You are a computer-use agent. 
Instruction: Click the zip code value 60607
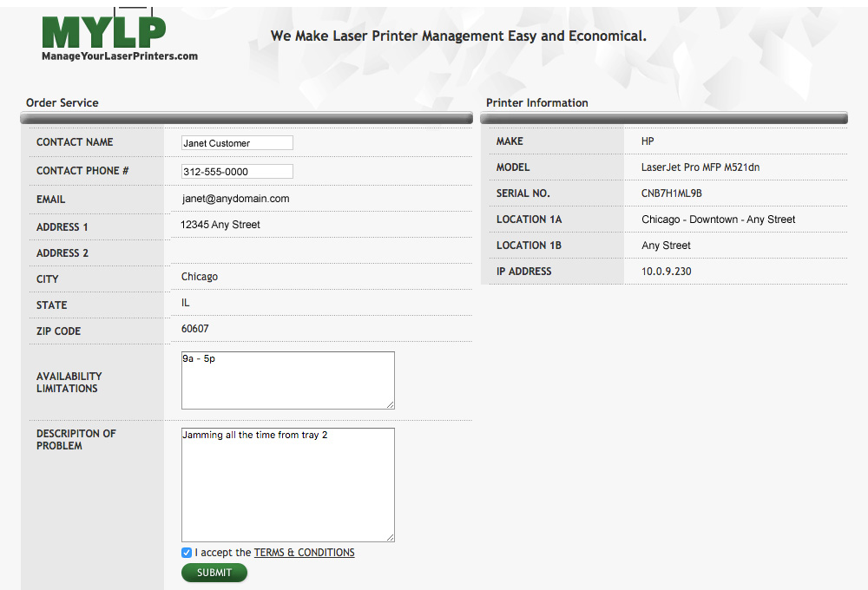[x=194, y=329]
